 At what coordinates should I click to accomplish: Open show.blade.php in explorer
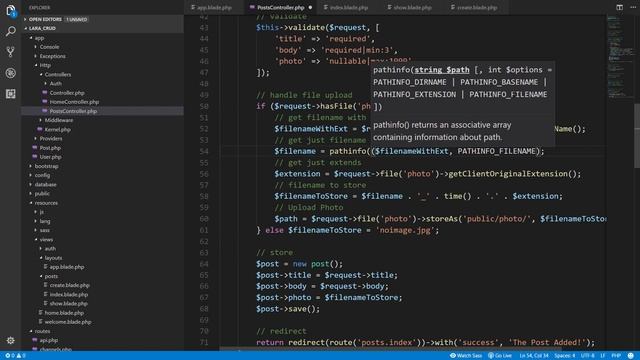69,304
